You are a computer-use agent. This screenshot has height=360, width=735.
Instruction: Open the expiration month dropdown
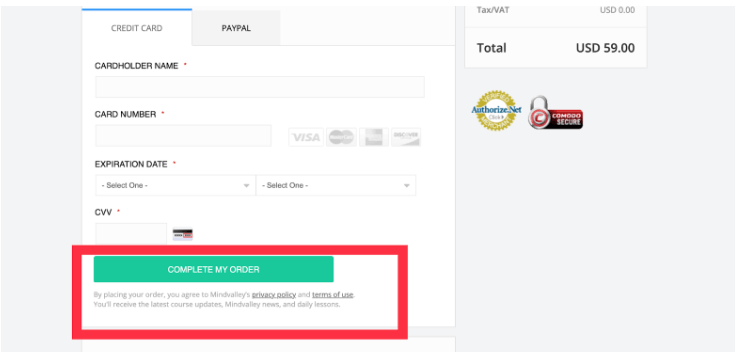coord(175,185)
